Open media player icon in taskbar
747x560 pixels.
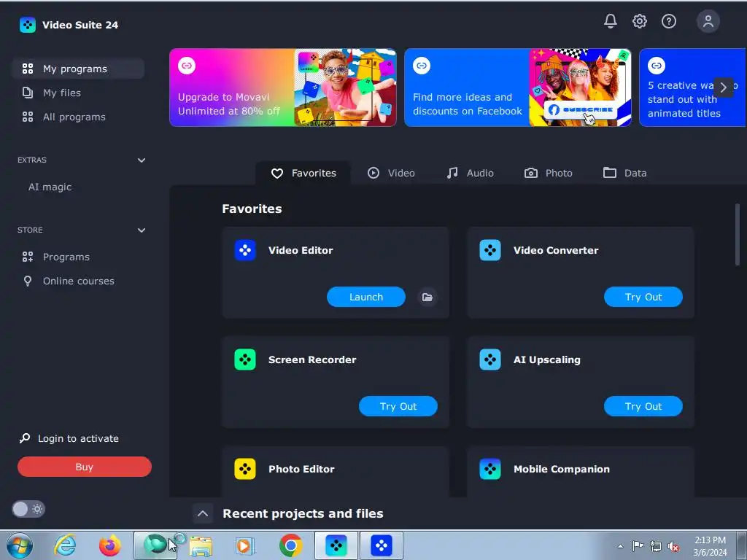click(245, 545)
